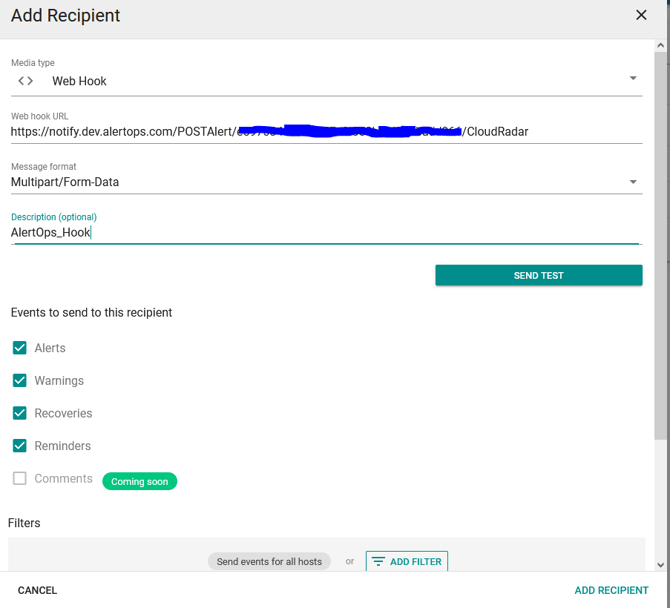
Task: Uncheck the Alerts checkbox
Action: pos(20,348)
